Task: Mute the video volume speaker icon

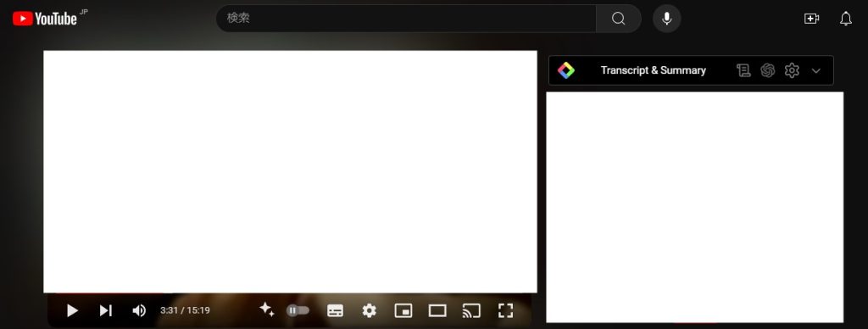Action: click(139, 310)
